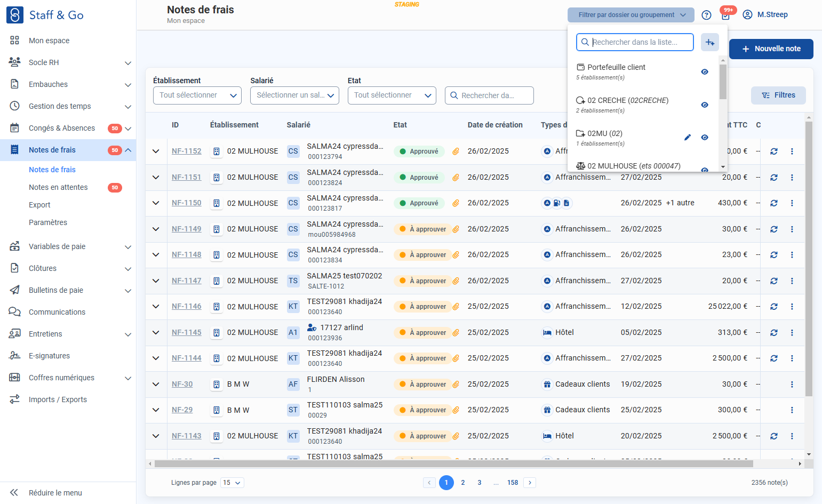822x504 pixels.
Task: Focus the Rechercher dans la liste field
Action: pos(635,42)
